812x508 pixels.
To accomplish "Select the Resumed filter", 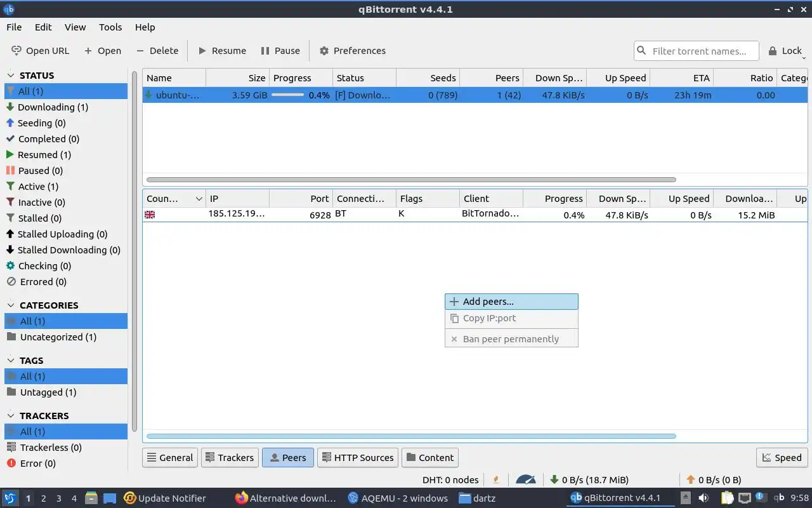I will [x=38, y=155].
